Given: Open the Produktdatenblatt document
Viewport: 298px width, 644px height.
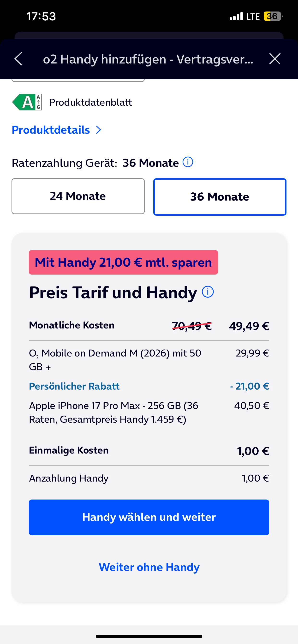Looking at the screenshot, I should click(x=90, y=103).
